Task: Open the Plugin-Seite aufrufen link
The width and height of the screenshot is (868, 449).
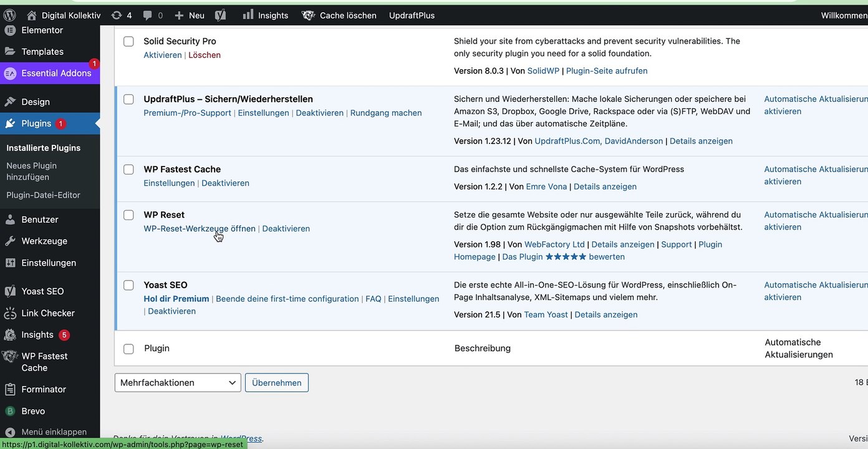Action: (607, 71)
